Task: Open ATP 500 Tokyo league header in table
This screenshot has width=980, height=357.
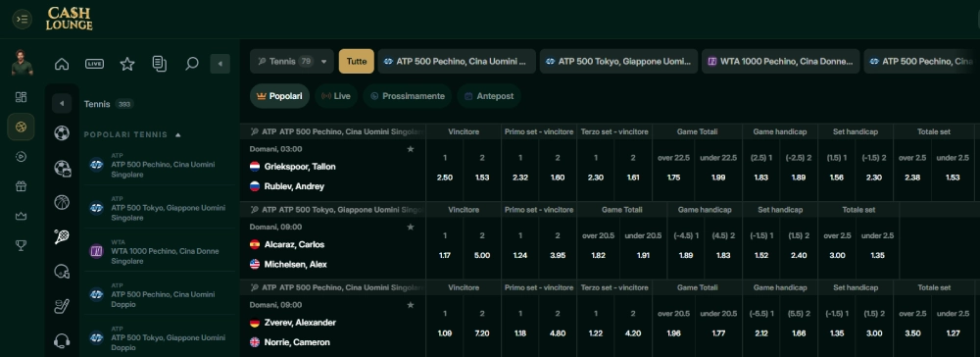Action: [337, 210]
